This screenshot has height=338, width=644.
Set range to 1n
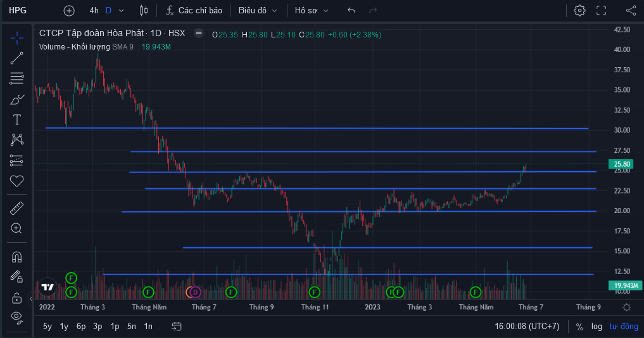(148, 327)
